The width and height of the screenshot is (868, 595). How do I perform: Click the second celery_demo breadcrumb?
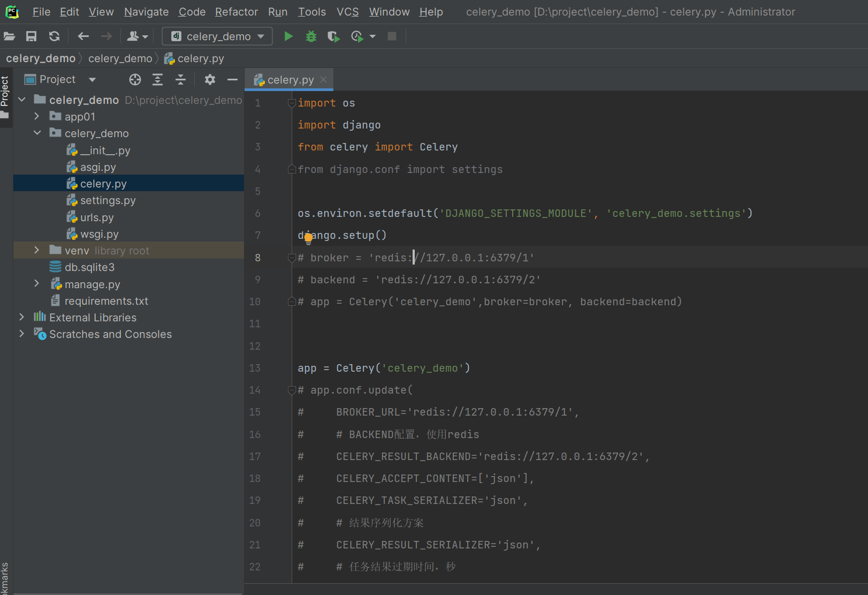coord(120,58)
